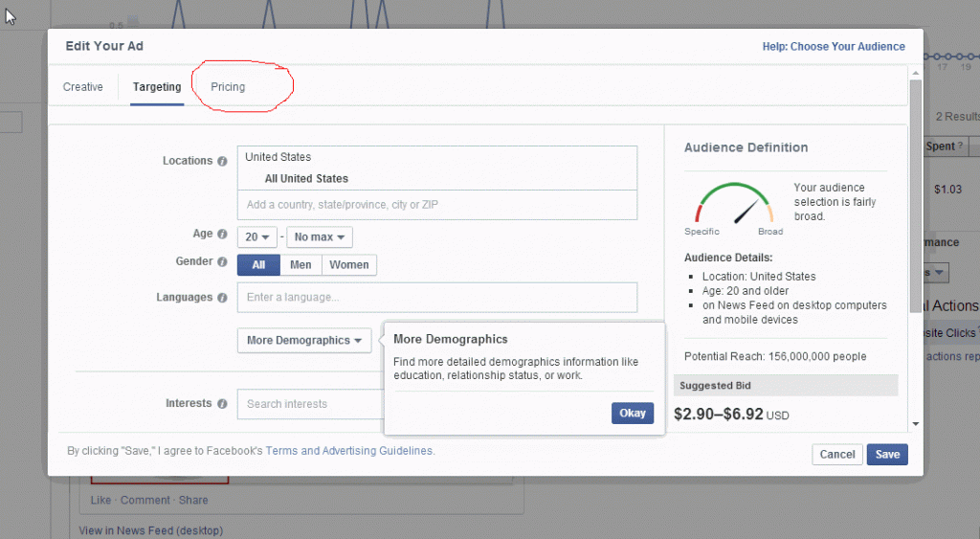This screenshot has width=980, height=539.
Task: Click the Search interests field
Action: point(311,404)
